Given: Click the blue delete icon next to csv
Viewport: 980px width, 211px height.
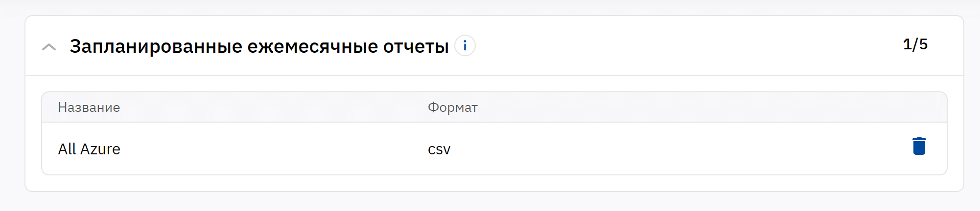Looking at the screenshot, I should point(919,147).
